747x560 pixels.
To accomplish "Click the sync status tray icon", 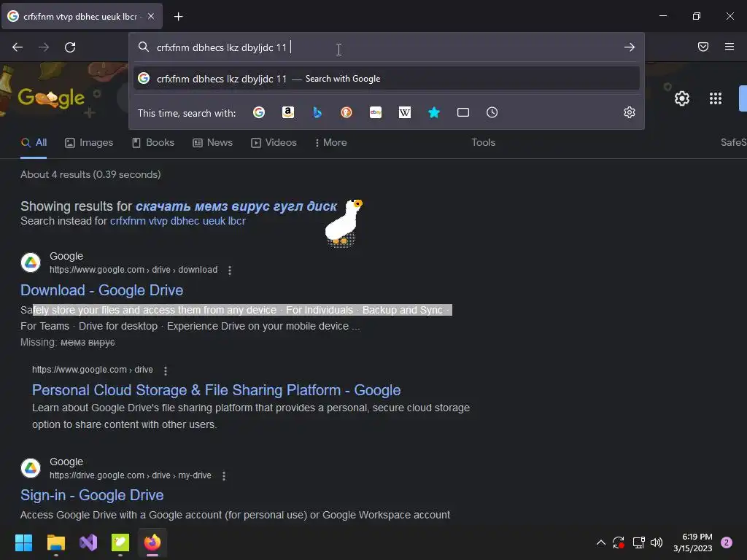I will [x=619, y=542].
